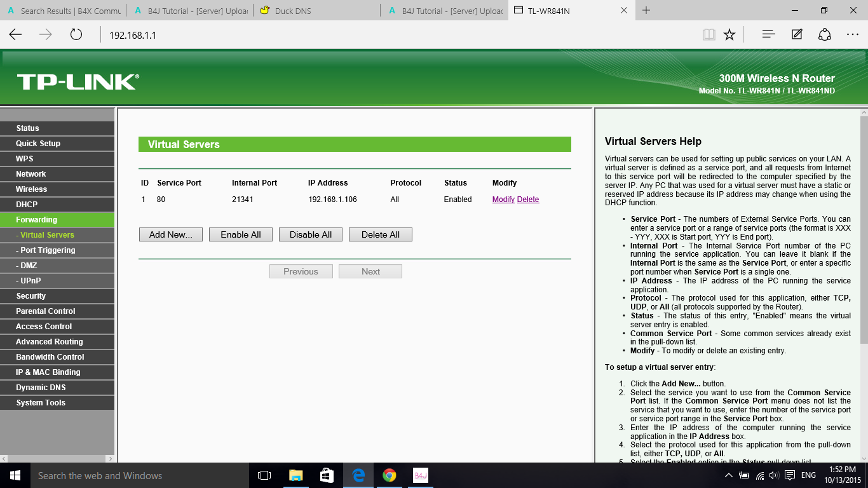Click the Next button

point(370,271)
